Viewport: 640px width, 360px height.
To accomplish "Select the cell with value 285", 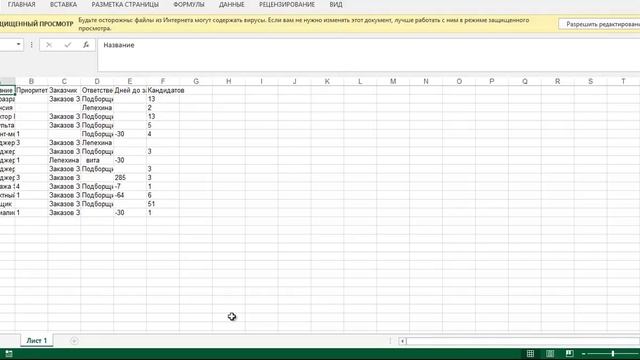I will pyautogui.click(x=130, y=178).
